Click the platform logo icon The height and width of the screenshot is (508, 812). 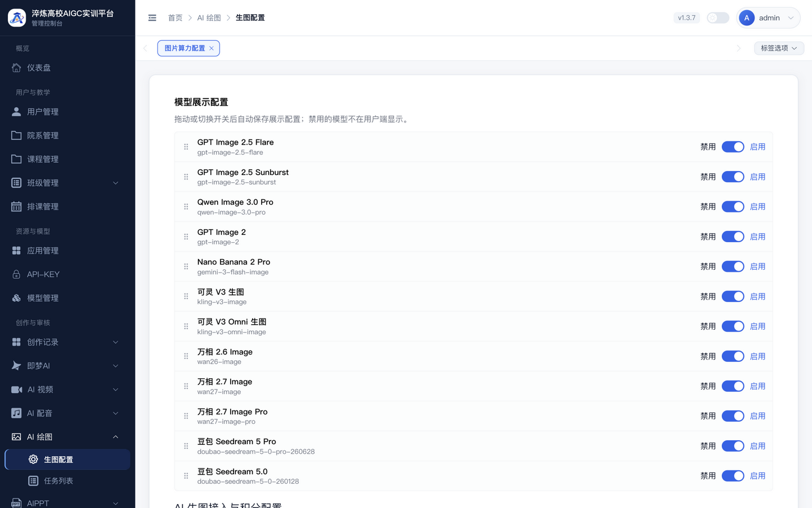(17, 17)
